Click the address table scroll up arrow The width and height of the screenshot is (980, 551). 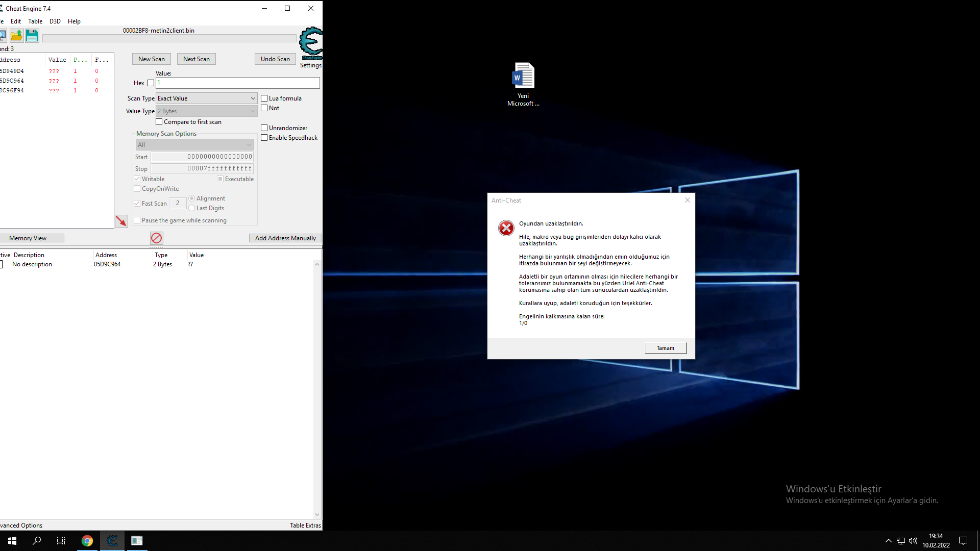pos(317,264)
